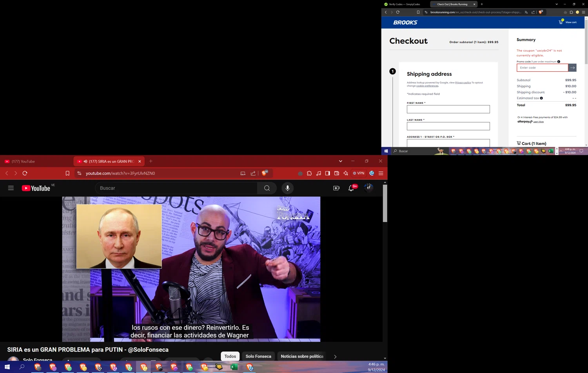Screen dimensions: 588x373
Task: Click Brave Leo AI sparkle icon
Action: coord(346,173)
